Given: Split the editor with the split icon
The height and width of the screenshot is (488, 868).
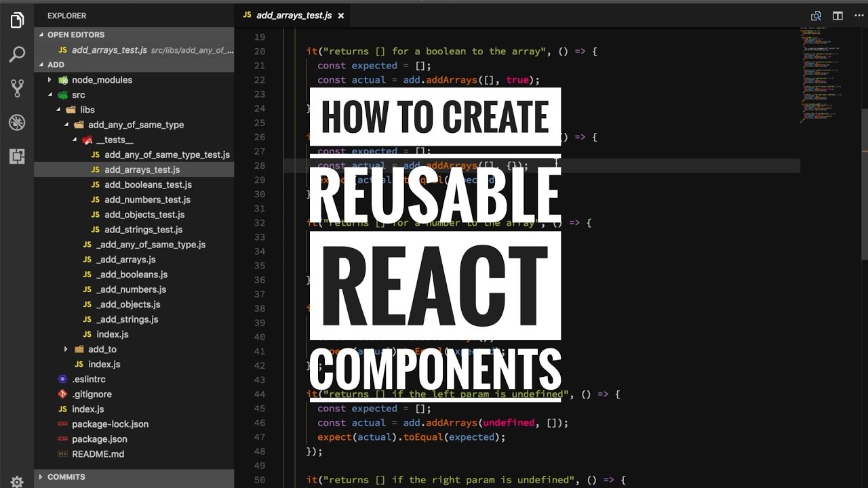Looking at the screenshot, I should 837,15.
